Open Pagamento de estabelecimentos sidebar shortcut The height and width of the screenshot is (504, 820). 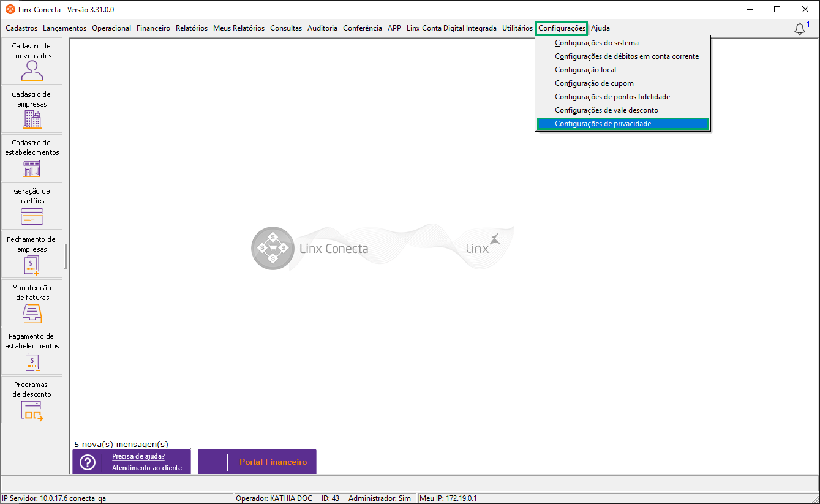[32, 352]
